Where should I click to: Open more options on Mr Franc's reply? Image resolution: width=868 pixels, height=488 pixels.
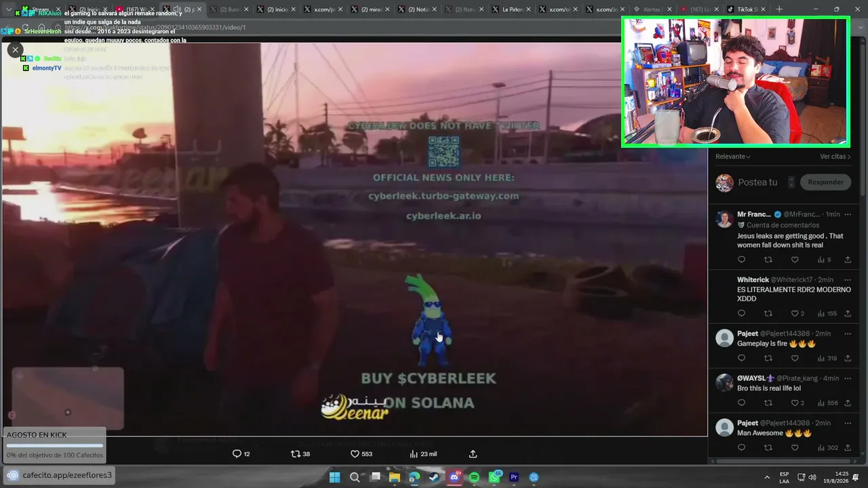point(848,214)
